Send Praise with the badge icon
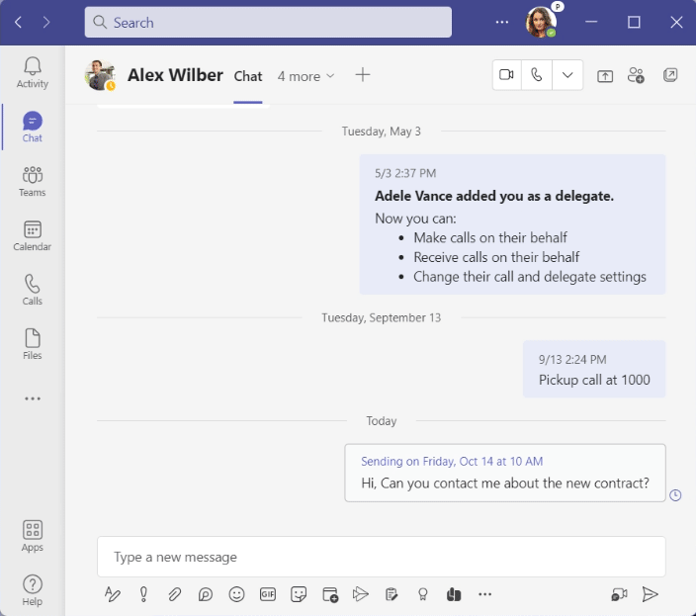696x616 pixels. tap(422, 594)
